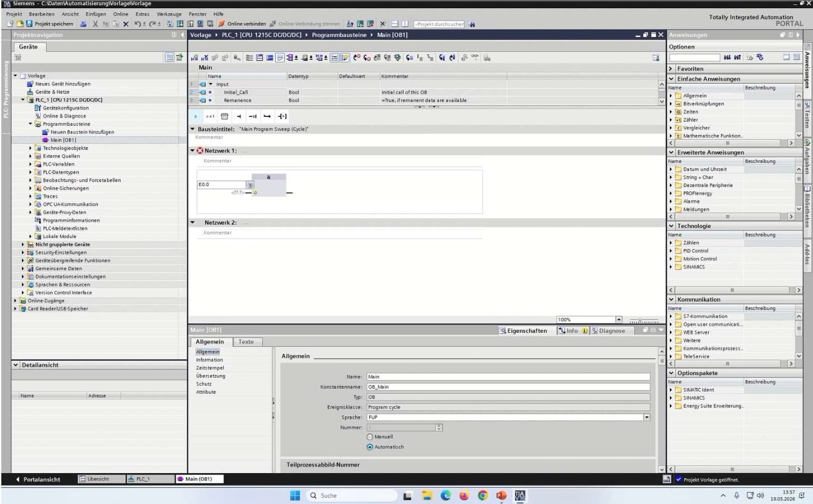Collapse the Netzwerk 2 section
This screenshot has width=813, height=504.
193,222
